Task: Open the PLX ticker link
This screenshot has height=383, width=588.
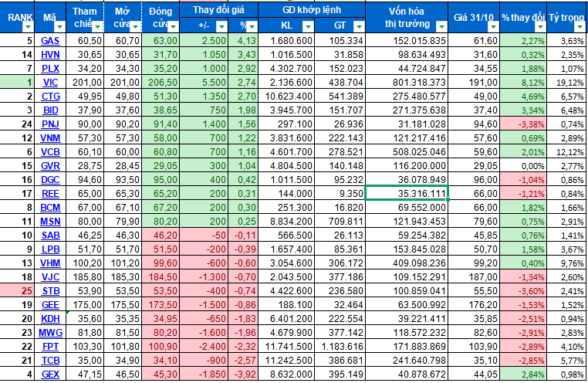Action: (50, 68)
